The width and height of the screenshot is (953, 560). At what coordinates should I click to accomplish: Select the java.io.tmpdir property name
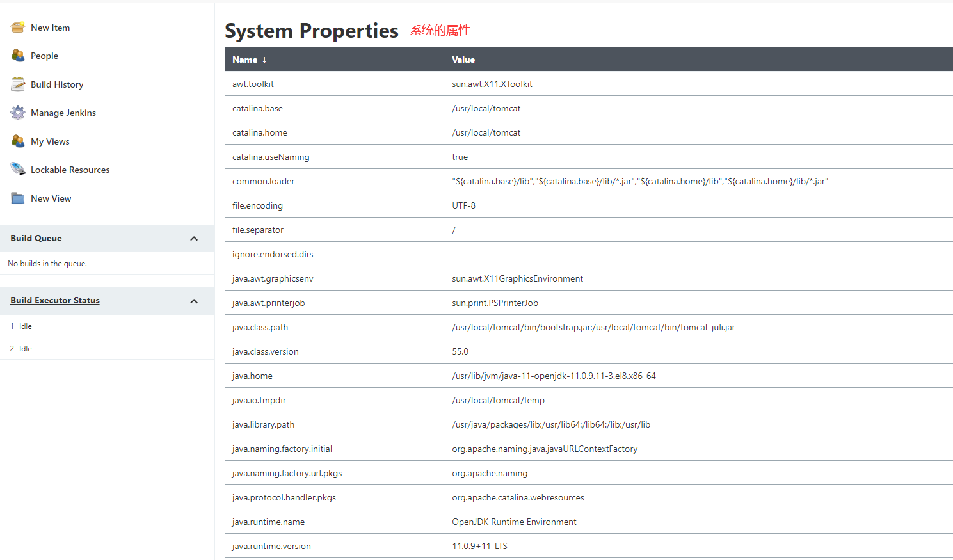259,400
